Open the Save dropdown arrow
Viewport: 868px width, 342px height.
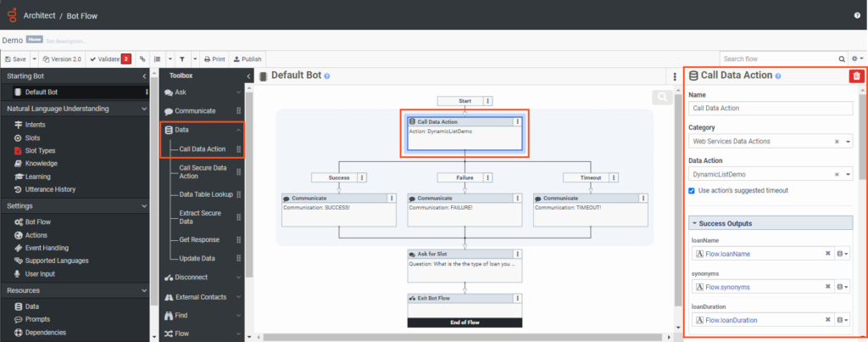tap(34, 59)
